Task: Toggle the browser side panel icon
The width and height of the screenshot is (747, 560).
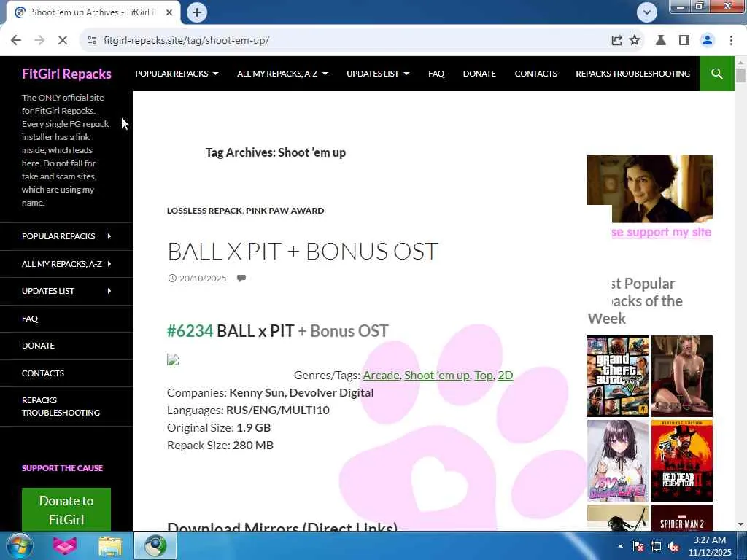Action: pos(684,41)
